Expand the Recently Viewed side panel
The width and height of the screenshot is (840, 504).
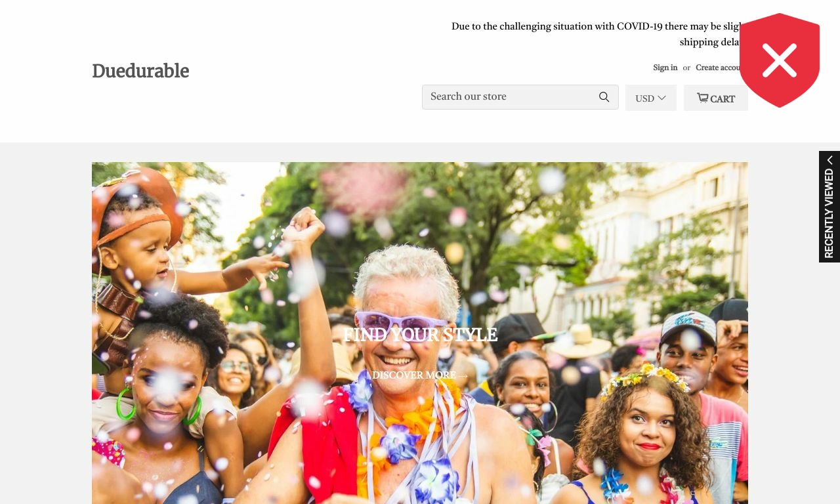pyautogui.click(x=829, y=207)
